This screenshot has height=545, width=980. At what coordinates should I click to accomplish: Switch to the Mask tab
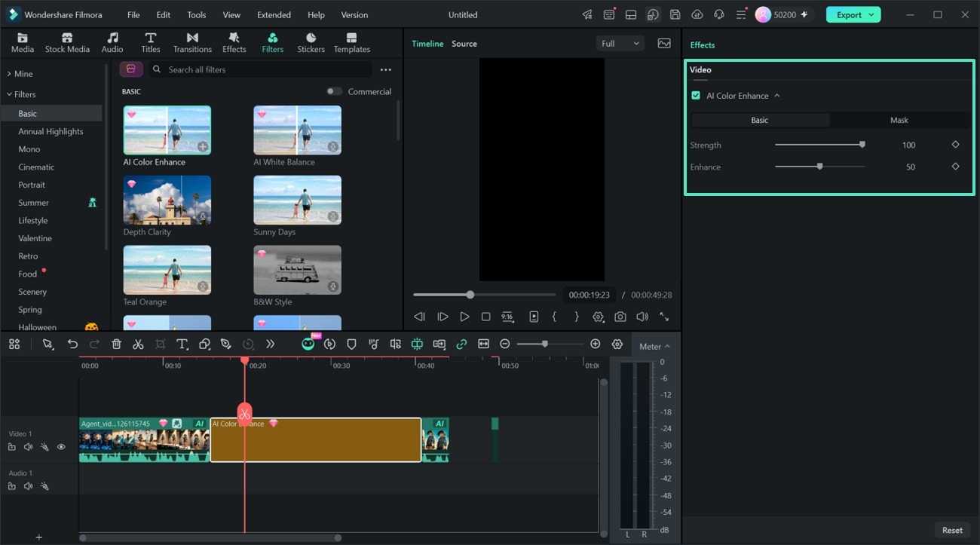click(899, 120)
